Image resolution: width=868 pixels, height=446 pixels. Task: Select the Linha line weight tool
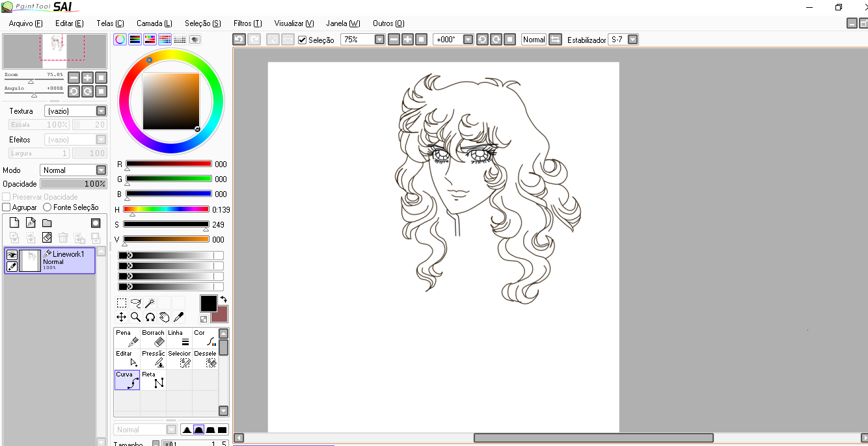point(179,339)
